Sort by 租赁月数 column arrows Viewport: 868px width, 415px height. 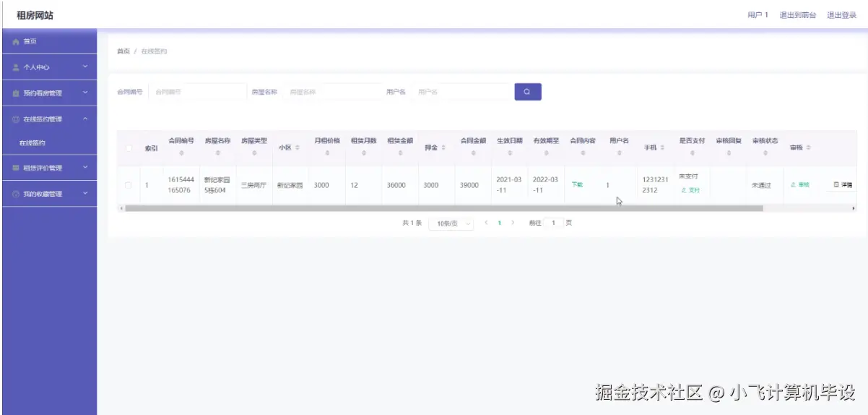(x=363, y=153)
